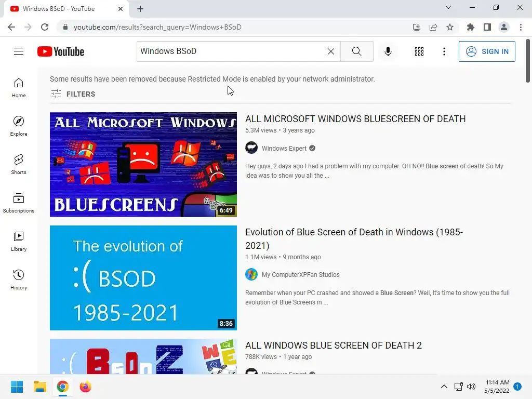Open the Windows Start menu
532x399 pixels.
click(17, 387)
